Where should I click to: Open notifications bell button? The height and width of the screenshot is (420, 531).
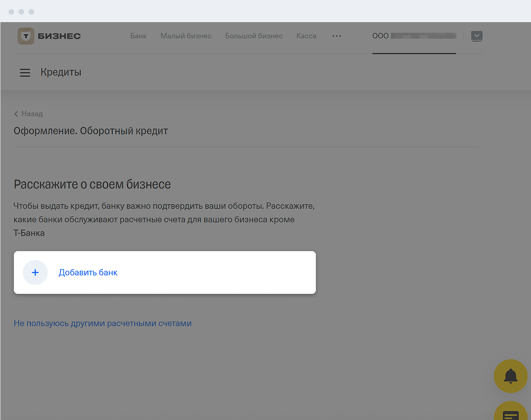click(510, 376)
